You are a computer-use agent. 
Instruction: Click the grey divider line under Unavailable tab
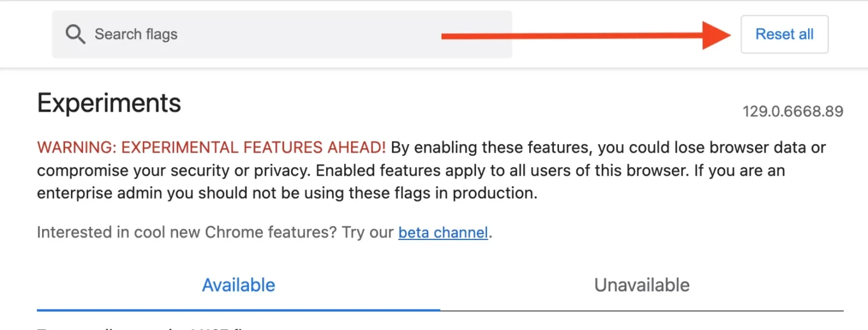tap(641, 311)
